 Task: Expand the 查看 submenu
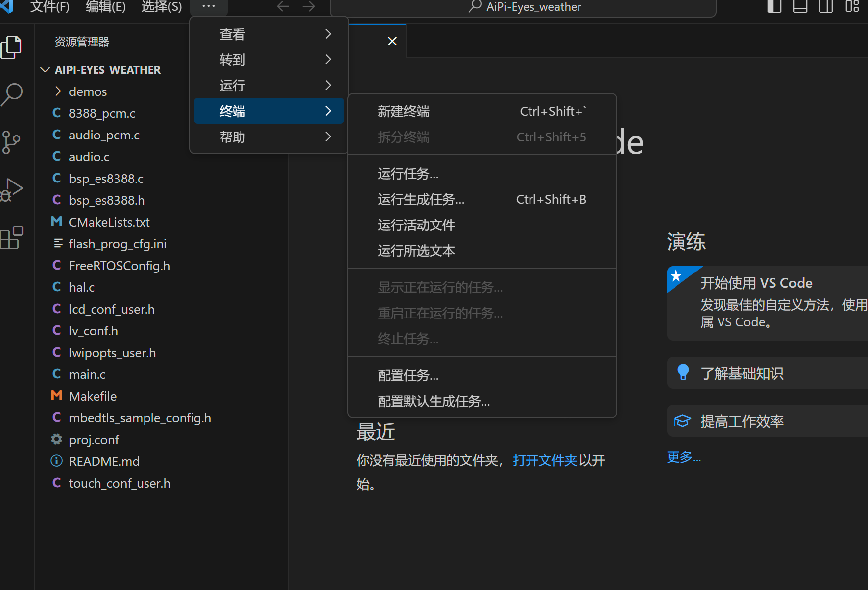pyautogui.click(x=269, y=34)
